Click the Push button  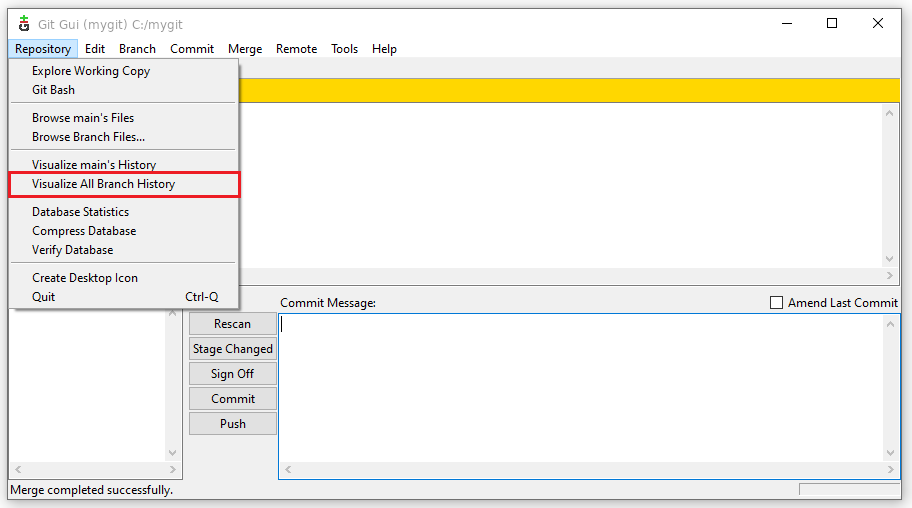coord(233,424)
